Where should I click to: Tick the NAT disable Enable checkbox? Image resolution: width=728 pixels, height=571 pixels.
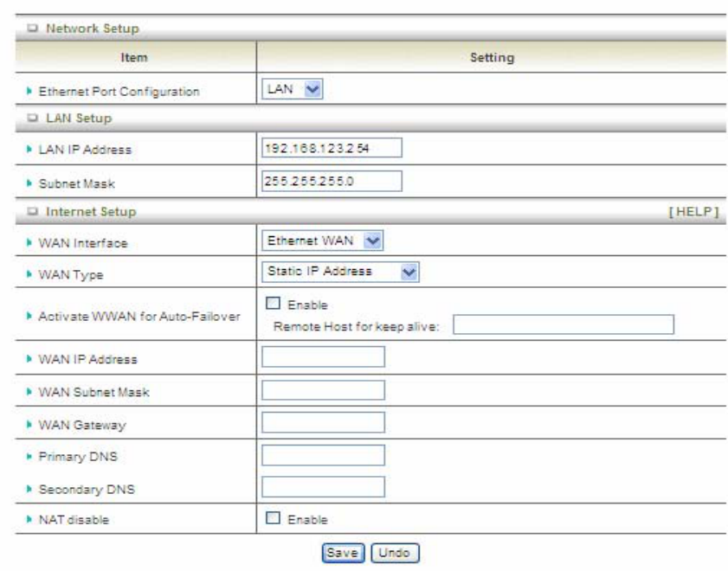(x=273, y=517)
